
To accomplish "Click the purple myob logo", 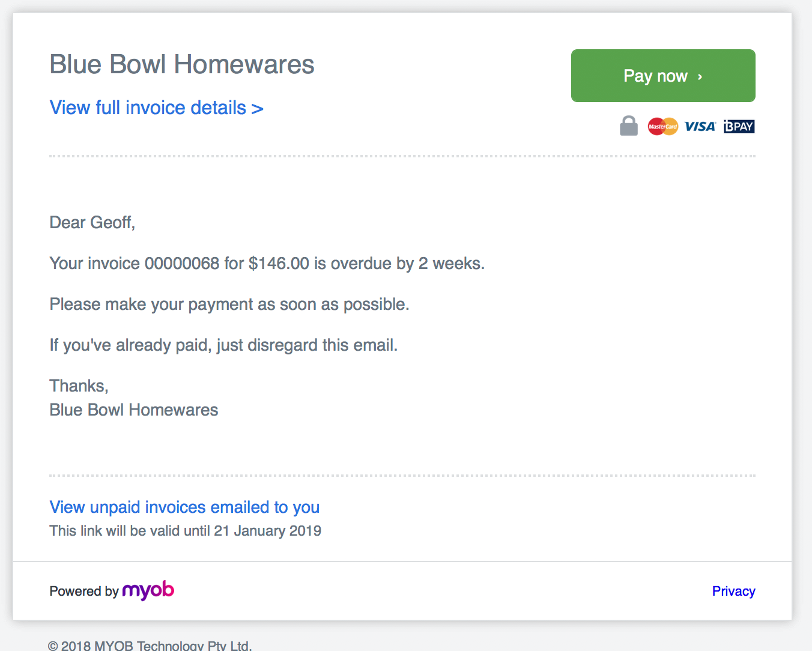I will [148, 591].
